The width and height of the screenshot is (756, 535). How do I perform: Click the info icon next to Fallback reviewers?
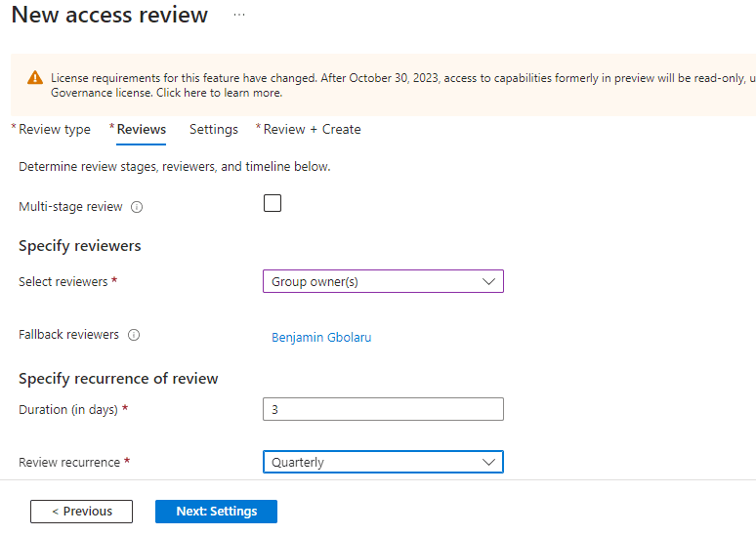click(x=134, y=335)
